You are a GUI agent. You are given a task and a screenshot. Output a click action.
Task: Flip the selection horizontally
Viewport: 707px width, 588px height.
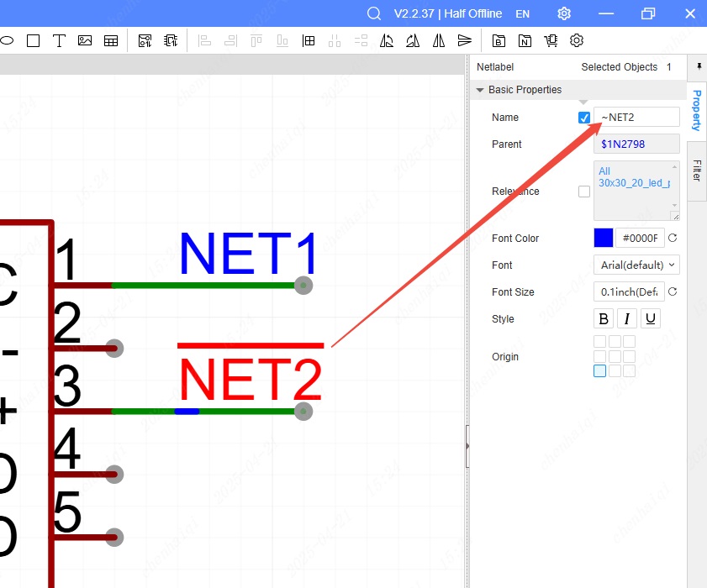click(439, 40)
